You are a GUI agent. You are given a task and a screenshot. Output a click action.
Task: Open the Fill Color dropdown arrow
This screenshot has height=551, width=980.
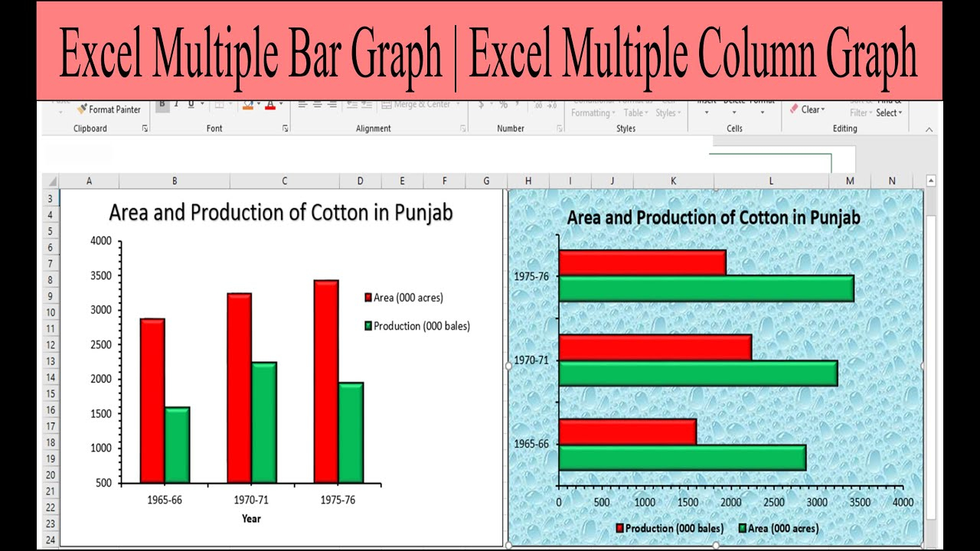tap(259, 103)
